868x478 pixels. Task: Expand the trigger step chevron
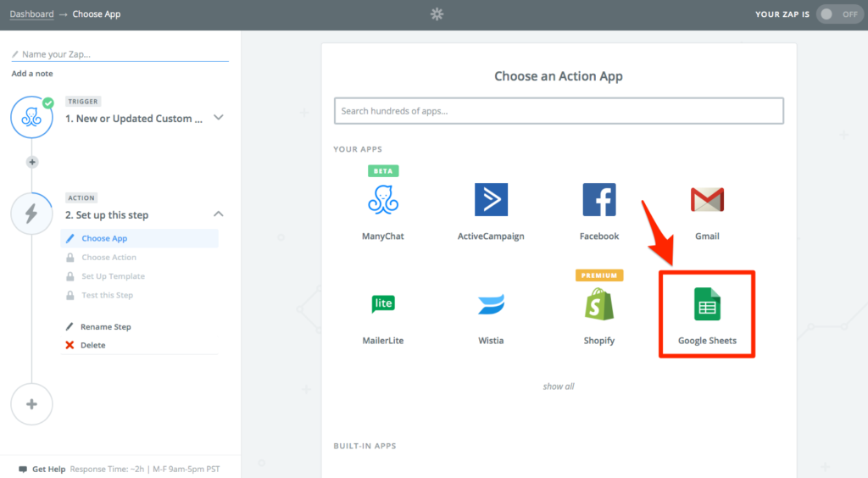point(219,117)
